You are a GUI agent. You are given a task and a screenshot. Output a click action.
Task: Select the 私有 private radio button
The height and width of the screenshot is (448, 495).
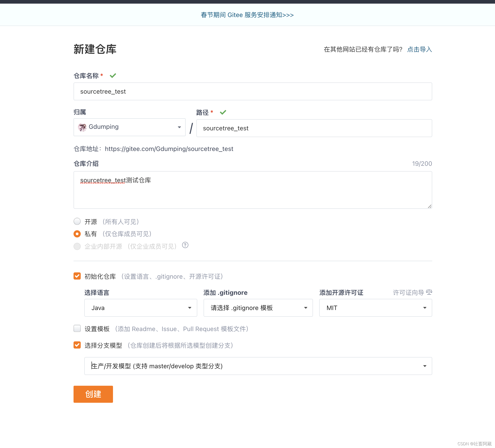pyautogui.click(x=77, y=234)
